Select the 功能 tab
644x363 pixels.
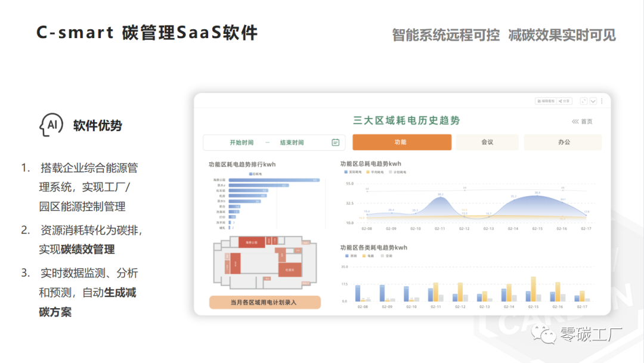coord(402,142)
